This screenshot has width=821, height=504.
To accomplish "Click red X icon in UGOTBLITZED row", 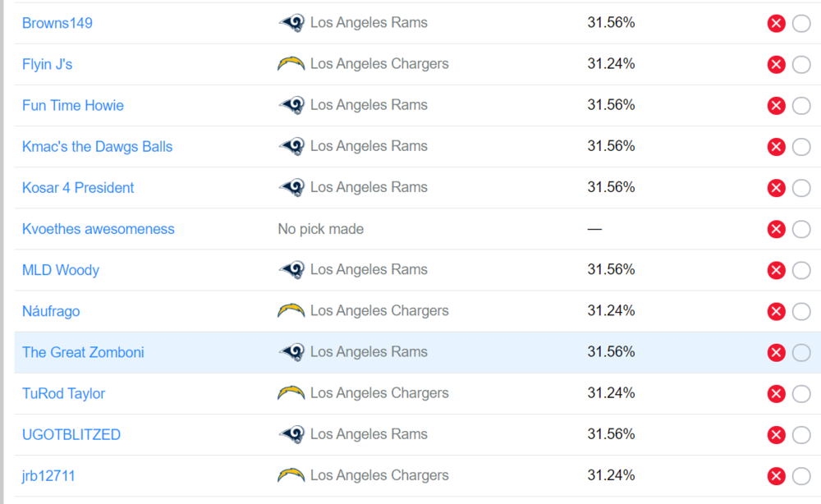I will point(776,435).
